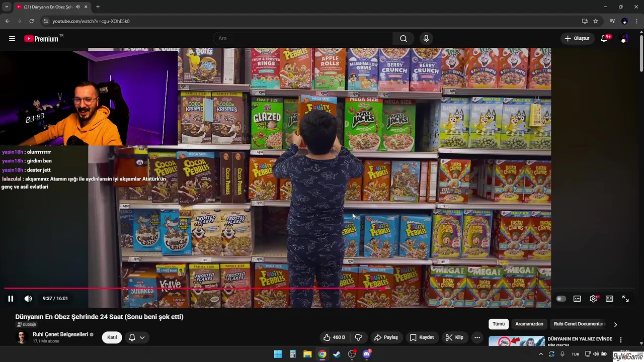Mute tab via speaker icon
Screen dimensions: 644x362
point(77,7)
